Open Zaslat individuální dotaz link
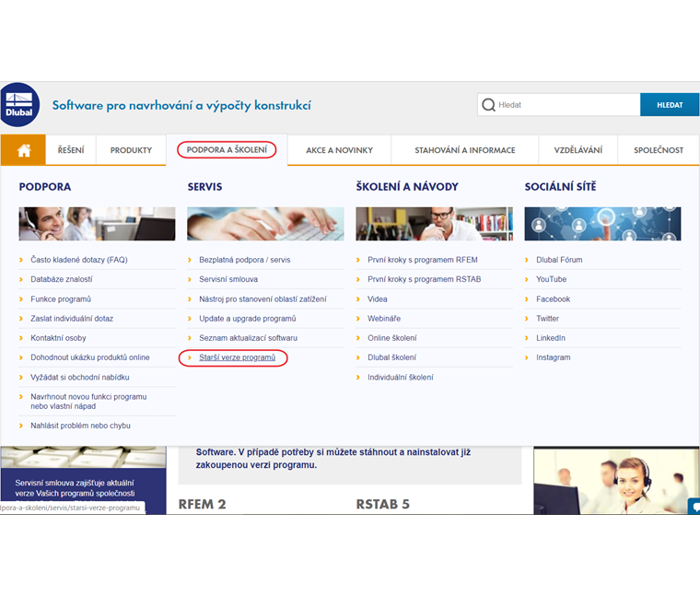 click(x=72, y=319)
